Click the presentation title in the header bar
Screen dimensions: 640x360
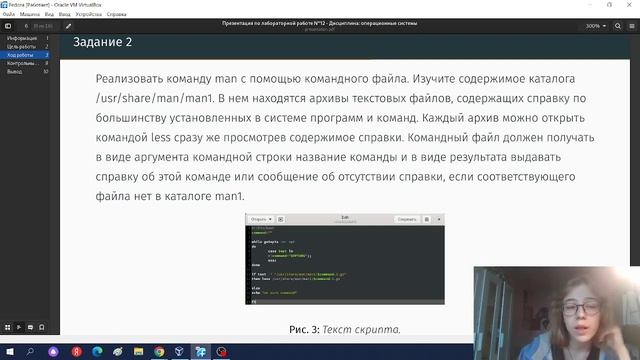[320, 23]
